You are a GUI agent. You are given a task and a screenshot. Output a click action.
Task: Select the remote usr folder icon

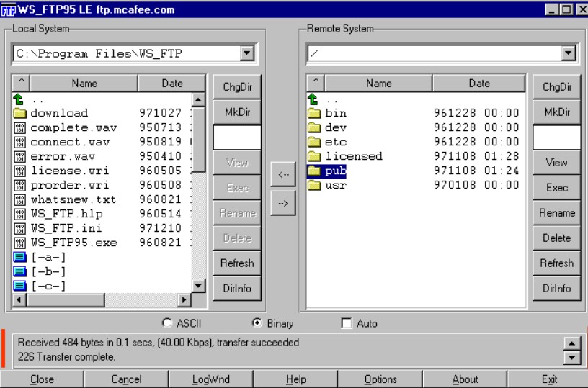[314, 185]
